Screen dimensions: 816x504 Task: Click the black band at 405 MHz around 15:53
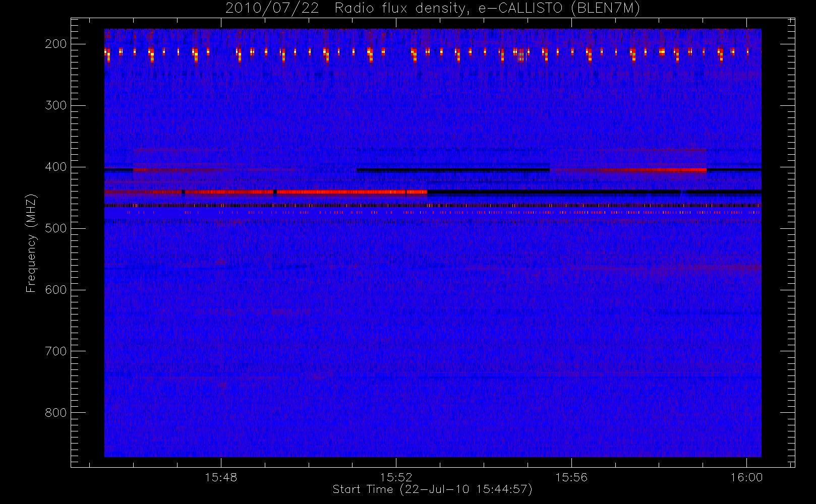coord(453,170)
